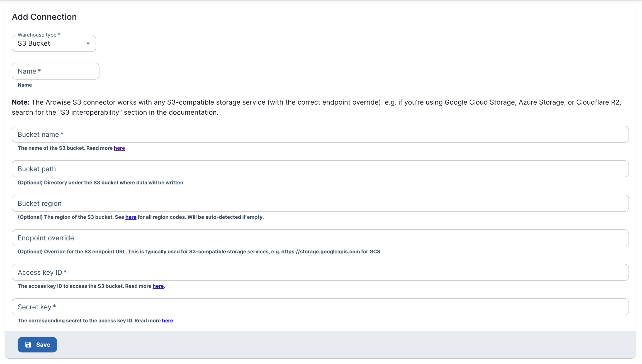Open region codes 'here' link
This screenshot has height=364, width=642.
pos(131,217)
